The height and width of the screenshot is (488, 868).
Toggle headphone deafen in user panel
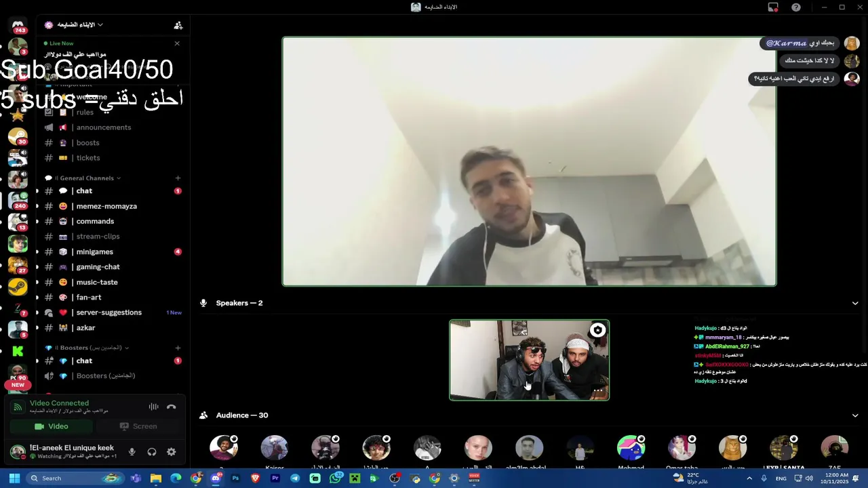pos(151,451)
